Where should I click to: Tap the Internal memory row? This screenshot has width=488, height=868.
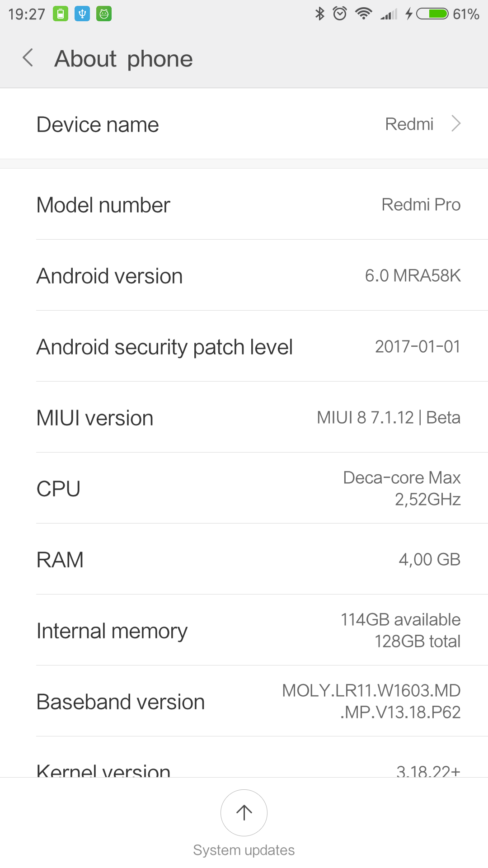pyautogui.click(x=244, y=630)
